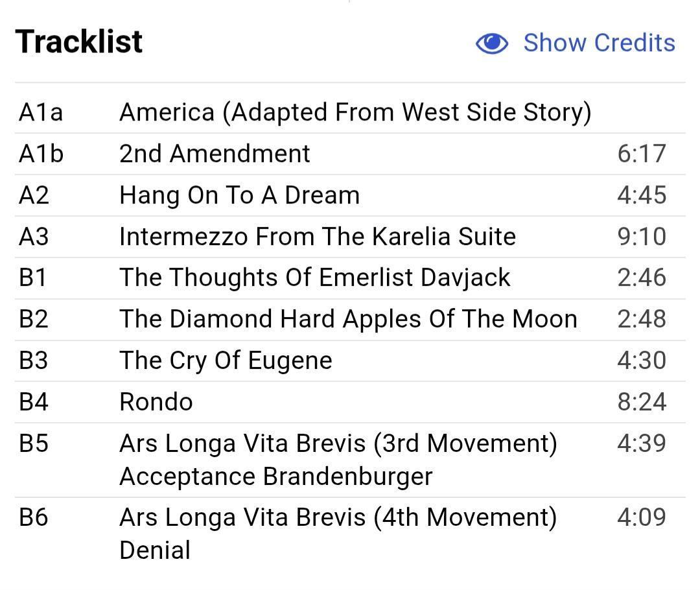Click the Hang On To A Dream track
This screenshot has width=700, height=590.
pos(239,195)
